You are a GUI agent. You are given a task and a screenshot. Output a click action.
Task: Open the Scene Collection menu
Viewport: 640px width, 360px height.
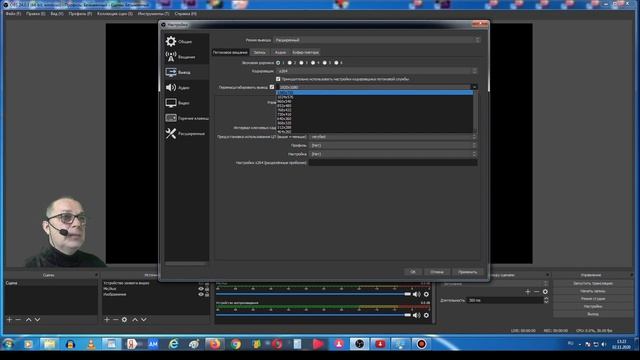[x=115, y=13]
